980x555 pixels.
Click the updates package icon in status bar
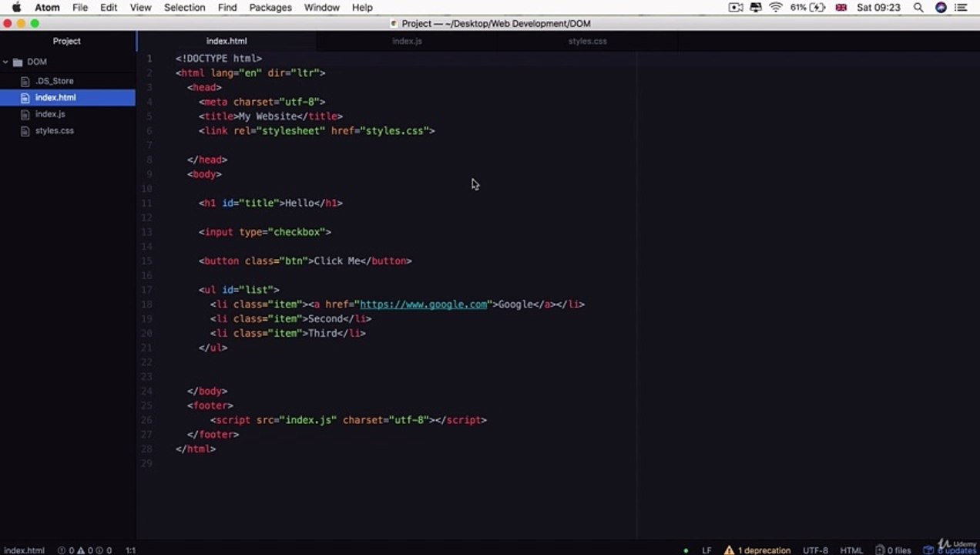point(928,550)
